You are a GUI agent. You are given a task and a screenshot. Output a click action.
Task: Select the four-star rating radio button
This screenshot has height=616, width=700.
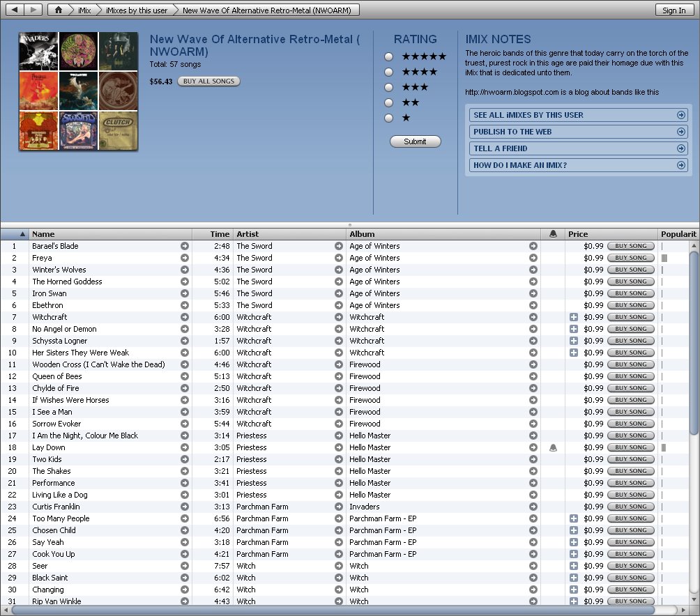[389, 72]
